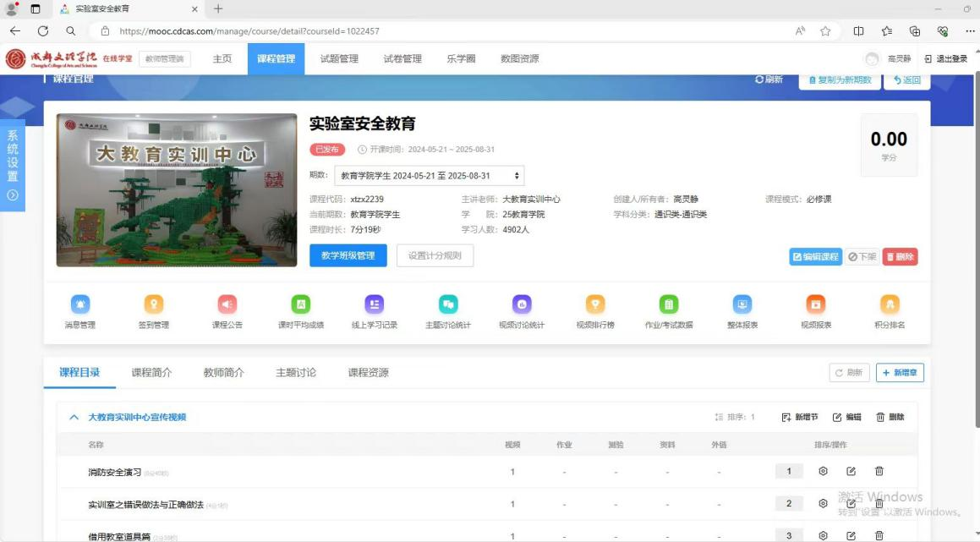Image resolution: width=980 pixels, height=542 pixels.
Task: Open 作业/考试数据 homework and exam data icon
Action: click(669, 304)
